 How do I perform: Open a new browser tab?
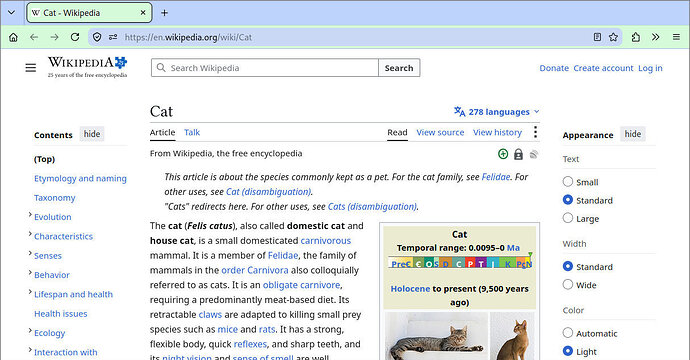click(164, 13)
